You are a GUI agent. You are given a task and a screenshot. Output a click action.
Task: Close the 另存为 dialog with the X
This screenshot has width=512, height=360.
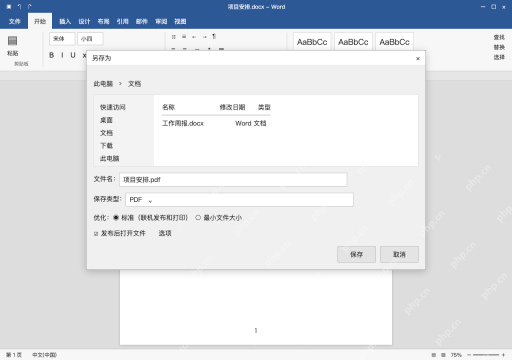(x=418, y=59)
